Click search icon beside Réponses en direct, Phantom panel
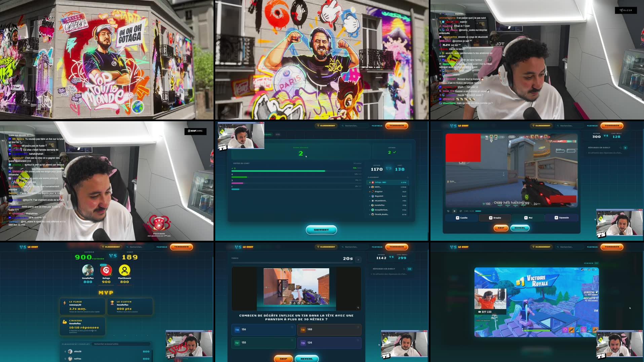The width and height of the screenshot is (644, 362). (404, 269)
